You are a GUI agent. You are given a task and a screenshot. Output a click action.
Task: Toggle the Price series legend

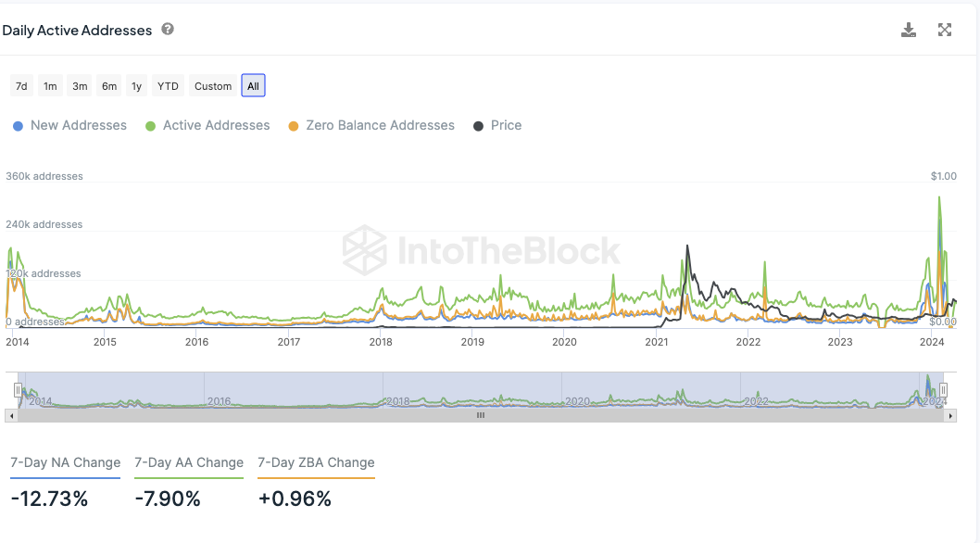[497, 126]
